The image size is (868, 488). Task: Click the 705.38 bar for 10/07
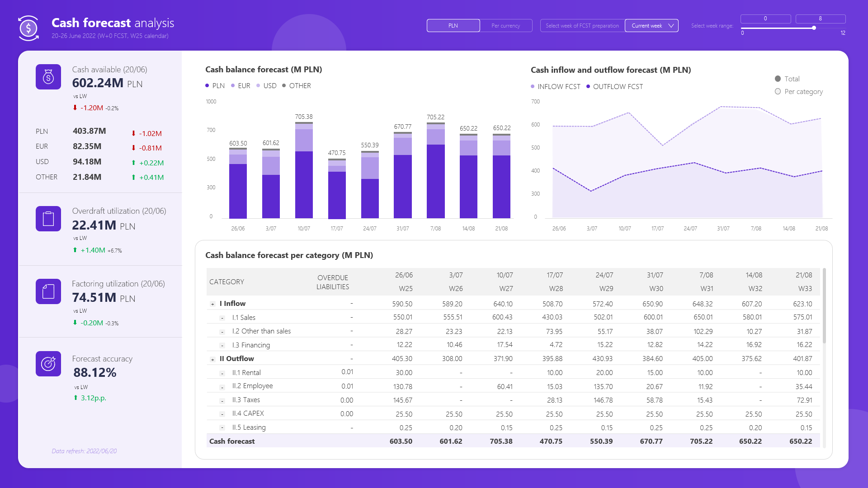[x=304, y=181]
